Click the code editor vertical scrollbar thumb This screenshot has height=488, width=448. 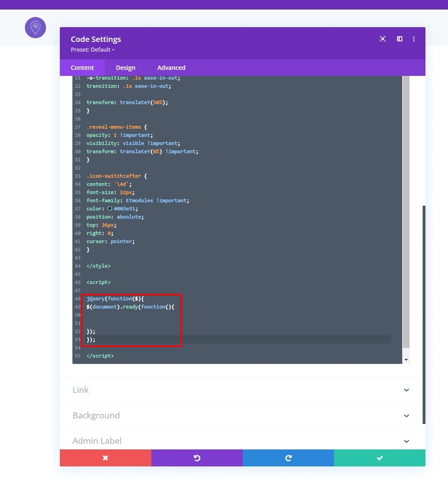coord(406,211)
